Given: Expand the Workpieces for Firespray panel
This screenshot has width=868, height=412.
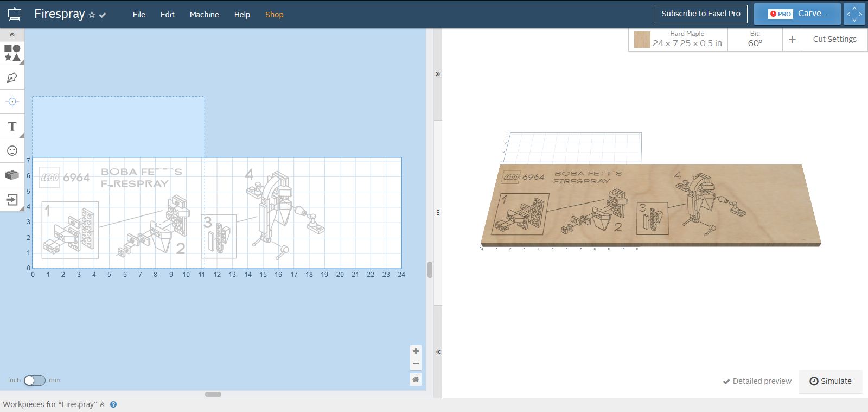Looking at the screenshot, I should coord(102,404).
